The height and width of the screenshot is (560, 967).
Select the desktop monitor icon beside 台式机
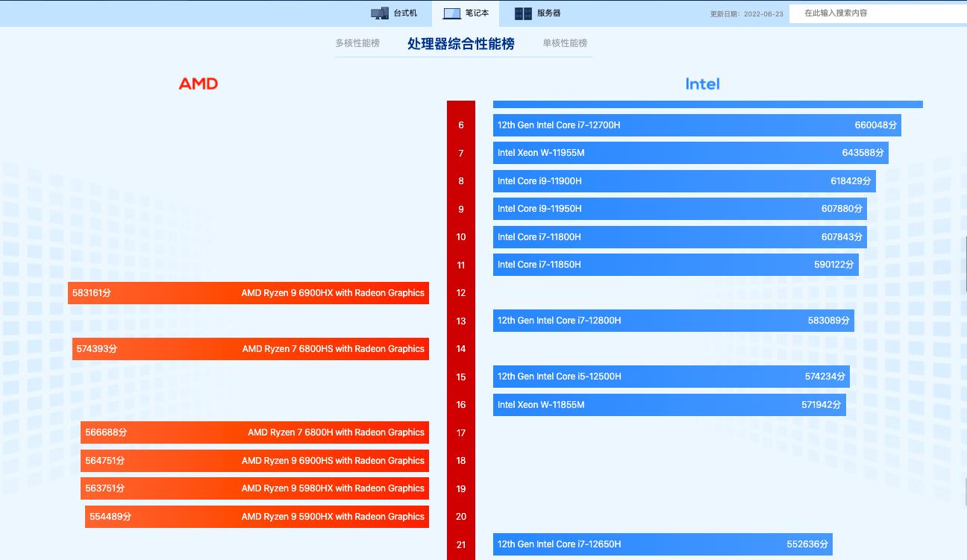[379, 13]
